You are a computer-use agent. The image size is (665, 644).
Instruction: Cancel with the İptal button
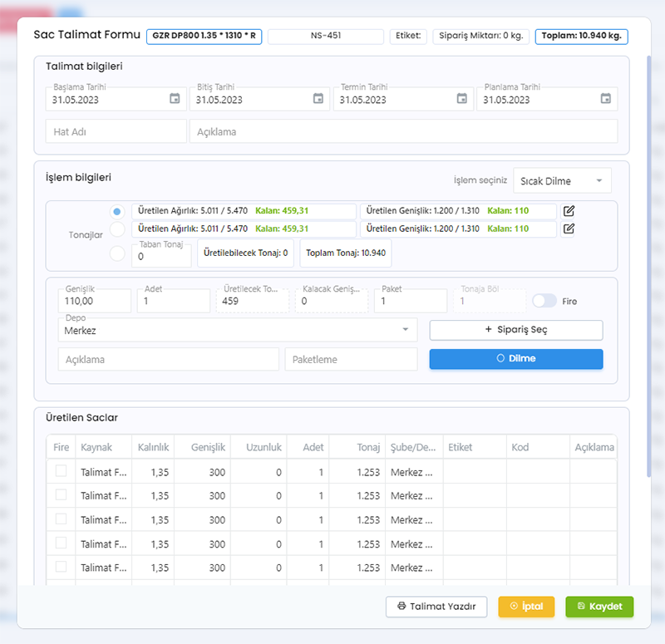pos(526,607)
